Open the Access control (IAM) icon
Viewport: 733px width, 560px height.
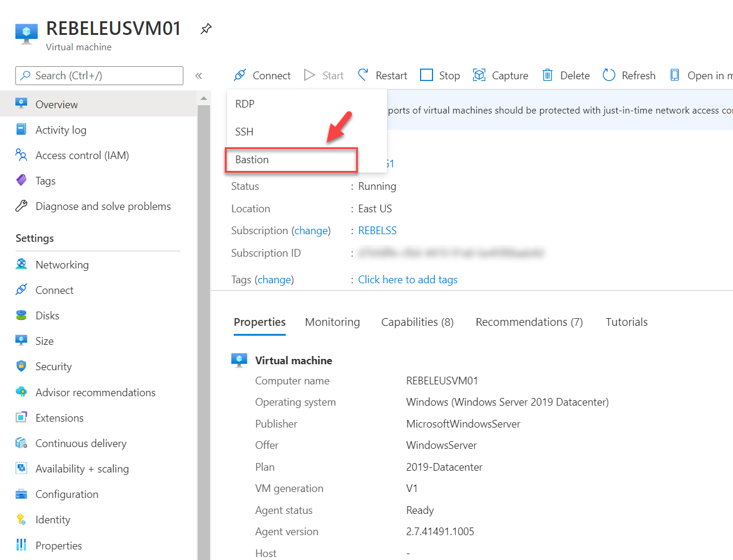point(21,155)
